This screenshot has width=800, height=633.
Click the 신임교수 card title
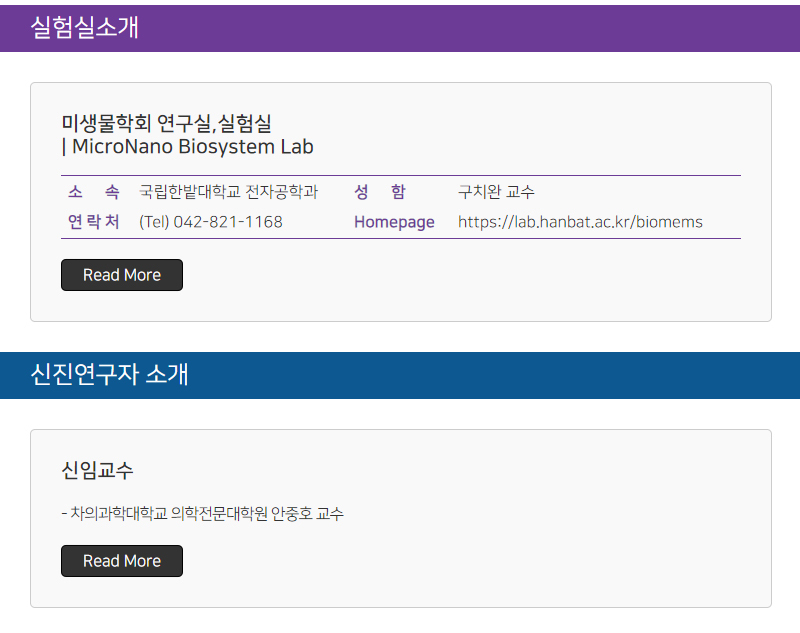(x=97, y=470)
